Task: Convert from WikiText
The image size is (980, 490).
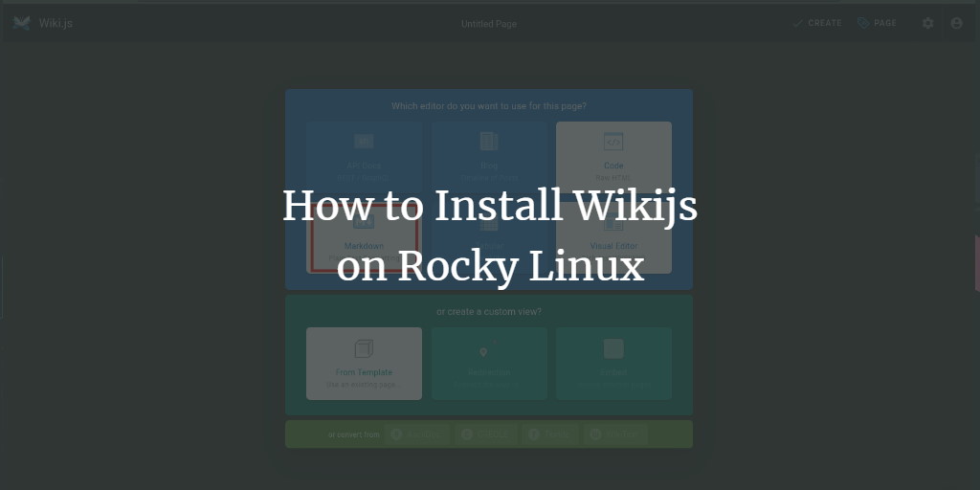Action: [615, 434]
